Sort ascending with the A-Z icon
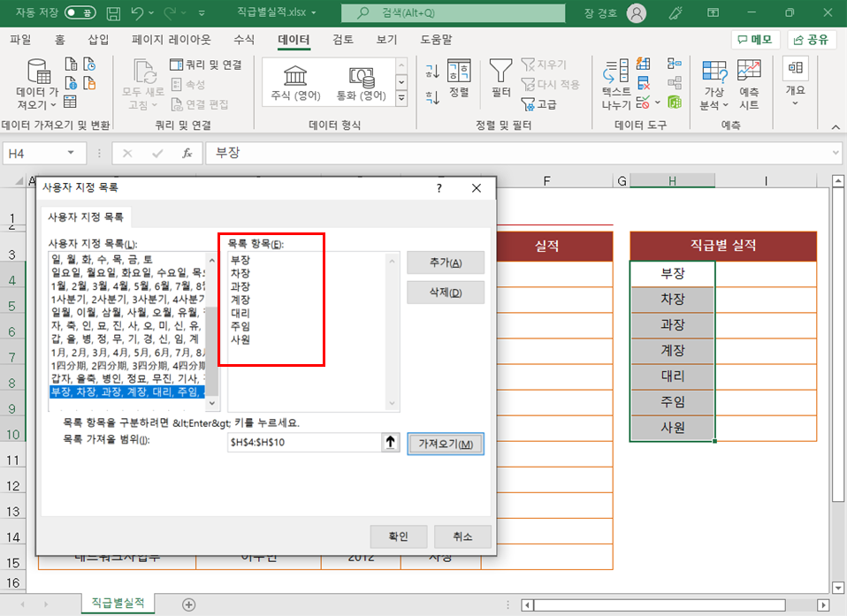The image size is (847, 616). click(x=432, y=71)
